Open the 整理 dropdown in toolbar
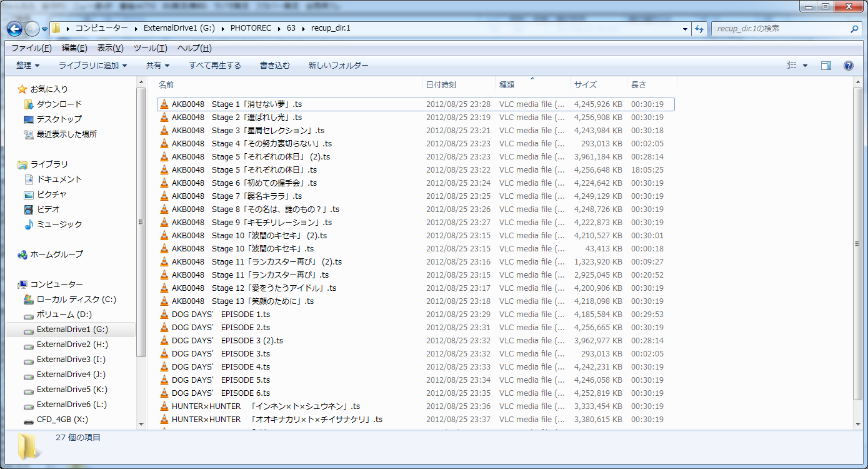Image resolution: width=868 pixels, height=469 pixels. (x=27, y=66)
